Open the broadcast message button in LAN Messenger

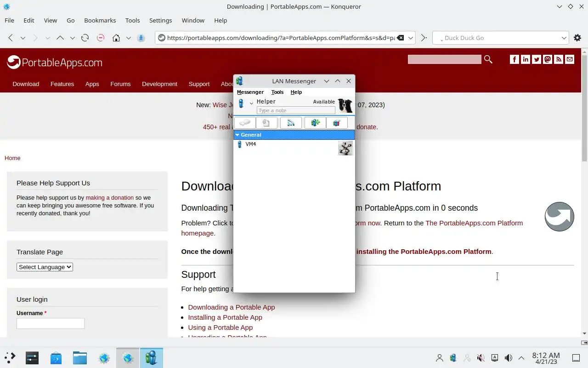click(x=291, y=123)
